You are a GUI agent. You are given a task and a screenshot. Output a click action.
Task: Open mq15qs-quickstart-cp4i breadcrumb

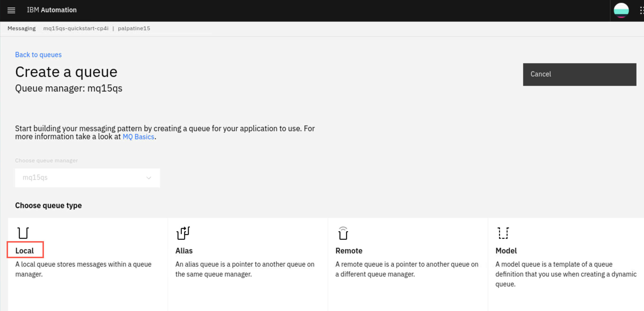pos(76,28)
